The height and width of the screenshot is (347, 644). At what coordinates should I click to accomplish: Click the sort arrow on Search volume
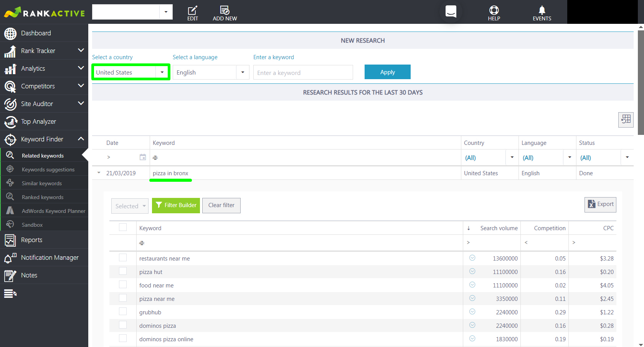point(469,228)
